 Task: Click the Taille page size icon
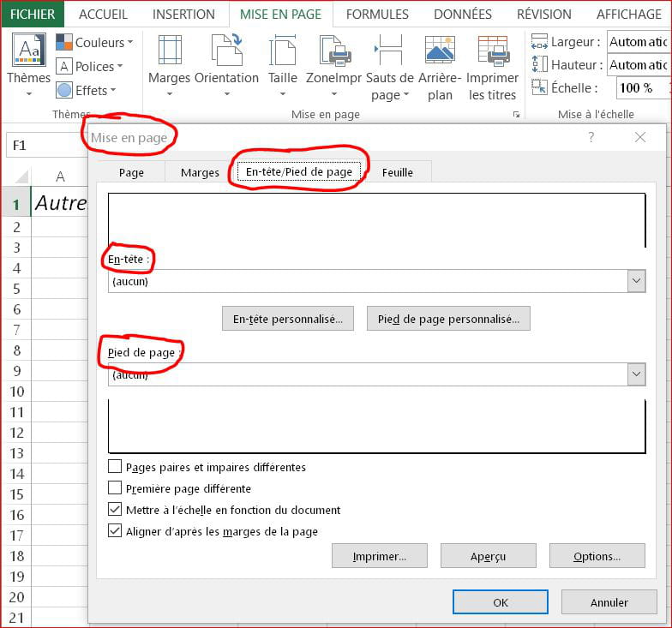tap(283, 50)
